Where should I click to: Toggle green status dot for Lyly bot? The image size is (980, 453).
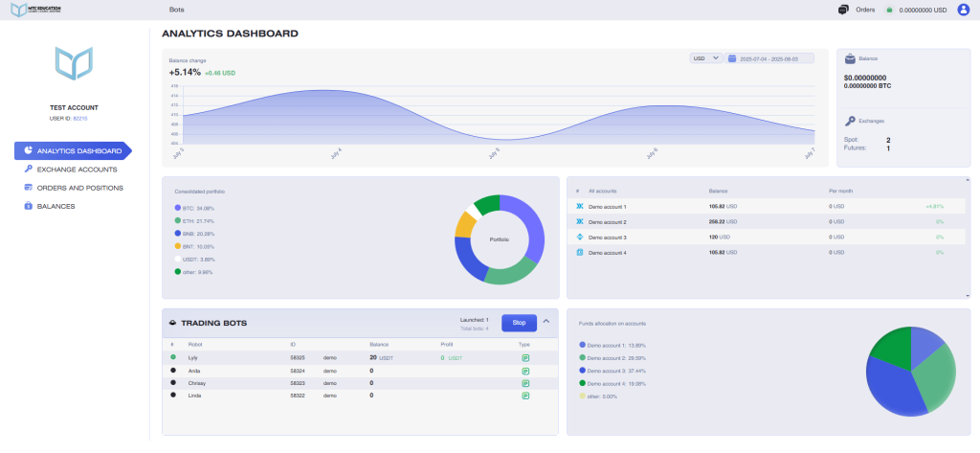click(173, 357)
